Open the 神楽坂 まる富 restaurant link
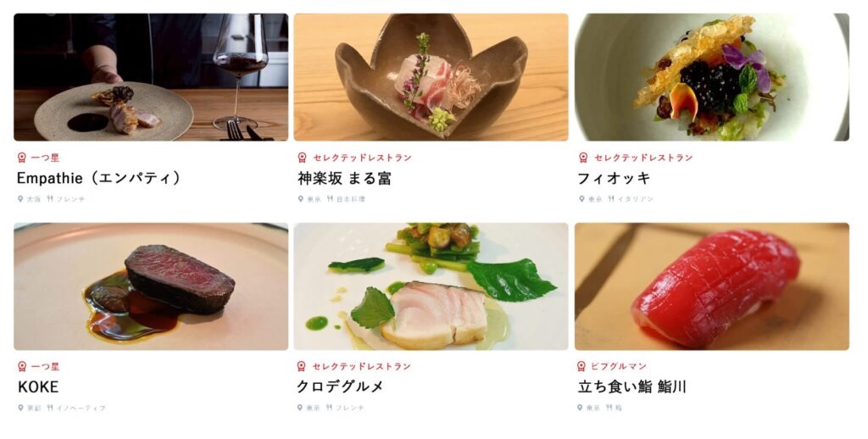 tap(344, 178)
